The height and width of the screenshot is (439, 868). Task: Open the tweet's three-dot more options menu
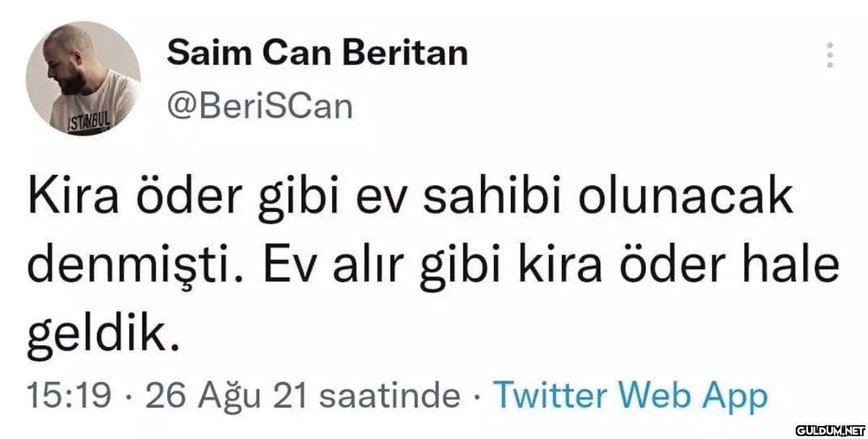point(830,54)
